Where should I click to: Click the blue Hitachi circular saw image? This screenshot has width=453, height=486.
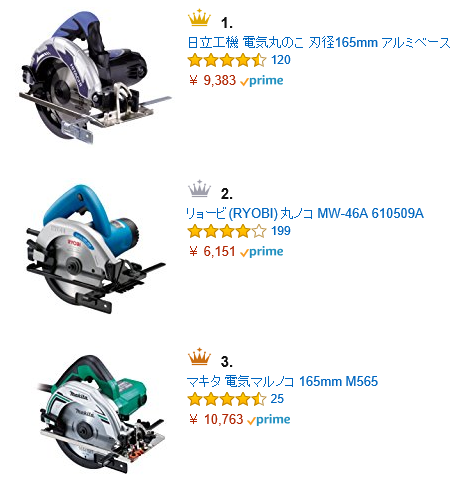[95, 78]
